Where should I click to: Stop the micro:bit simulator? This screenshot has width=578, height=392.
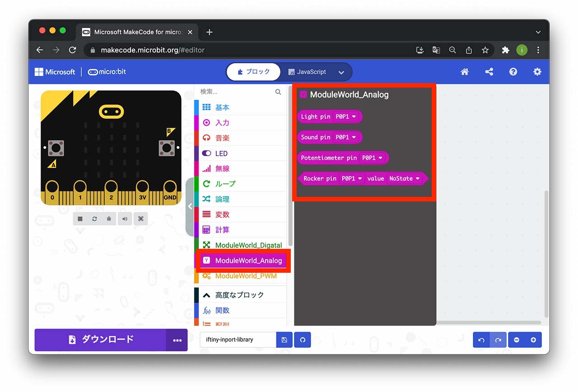[79, 219]
